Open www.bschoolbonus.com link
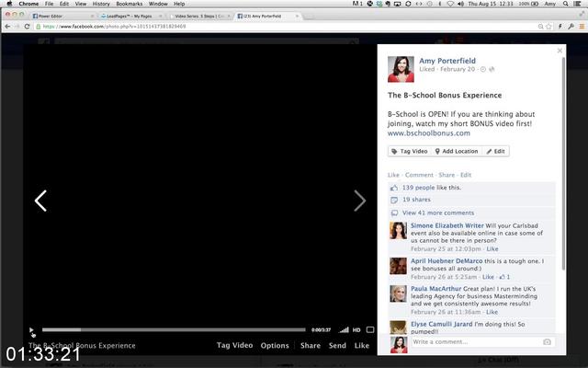The image size is (588, 368). pos(429,133)
